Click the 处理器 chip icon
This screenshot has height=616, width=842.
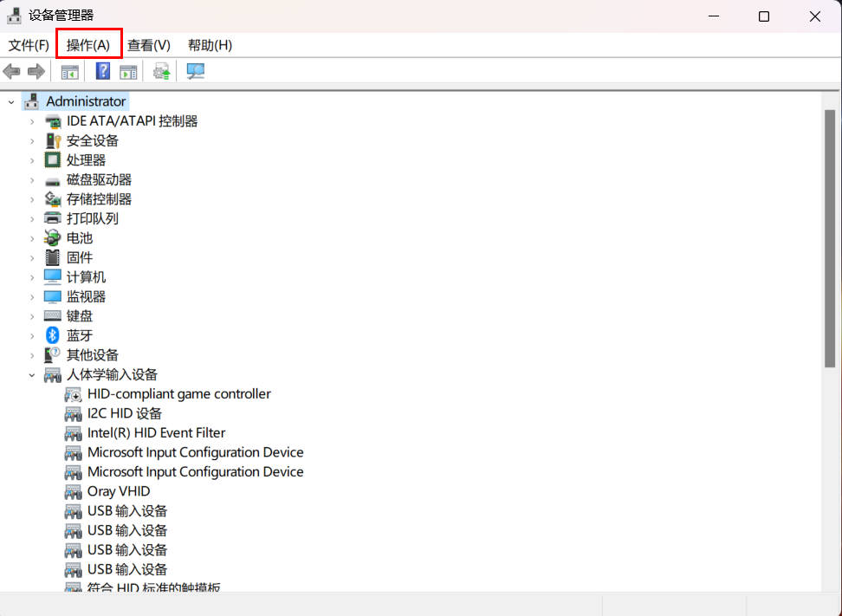(53, 160)
